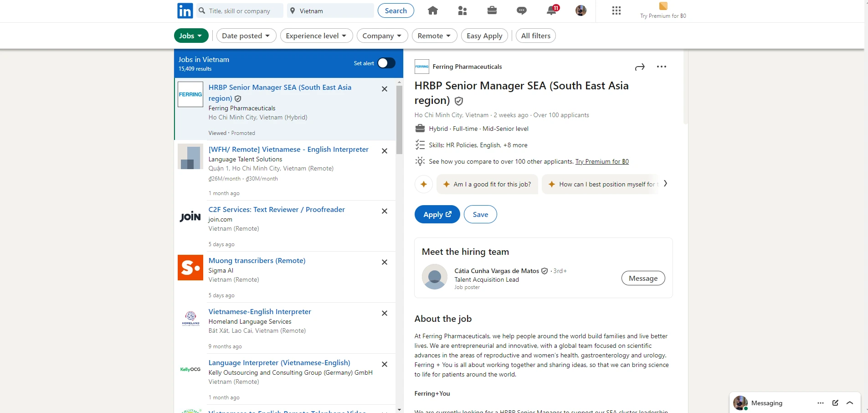This screenshot has height=413, width=868.
Task: Compose a new message in Messaging bar
Action: 835,403
